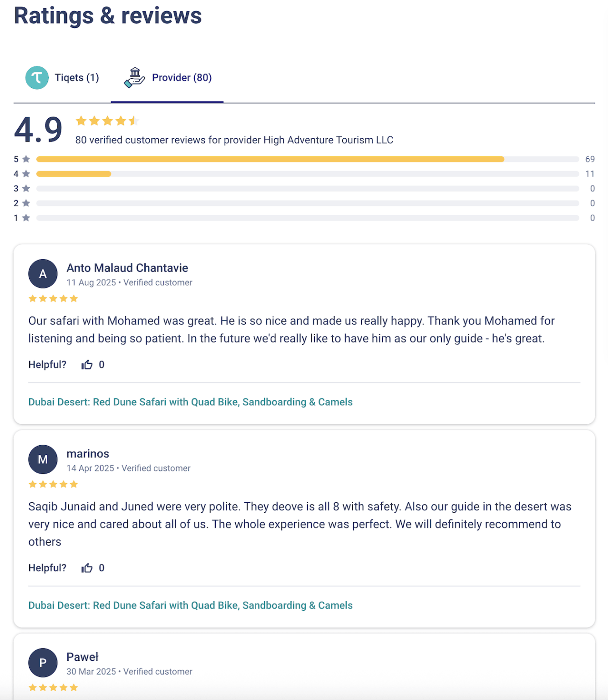608x700 pixels.
Task: Like Anto Malaud Chantavie's review with thumbs-up
Action: [x=87, y=365]
